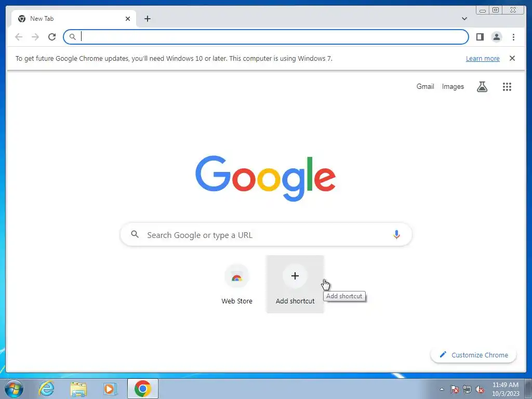Dismiss the Windows update infobar
This screenshot has width=532, height=399.
pyautogui.click(x=512, y=58)
